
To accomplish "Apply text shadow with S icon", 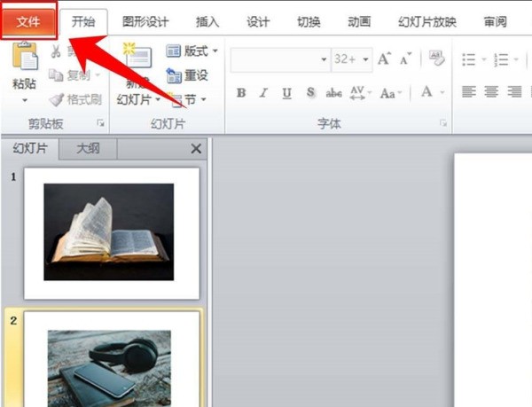I will [x=310, y=92].
